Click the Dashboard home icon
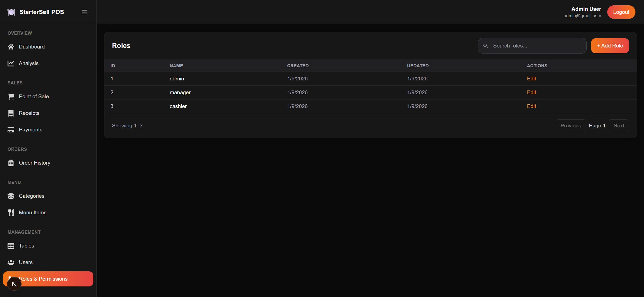The width and height of the screenshot is (644, 297). click(11, 47)
